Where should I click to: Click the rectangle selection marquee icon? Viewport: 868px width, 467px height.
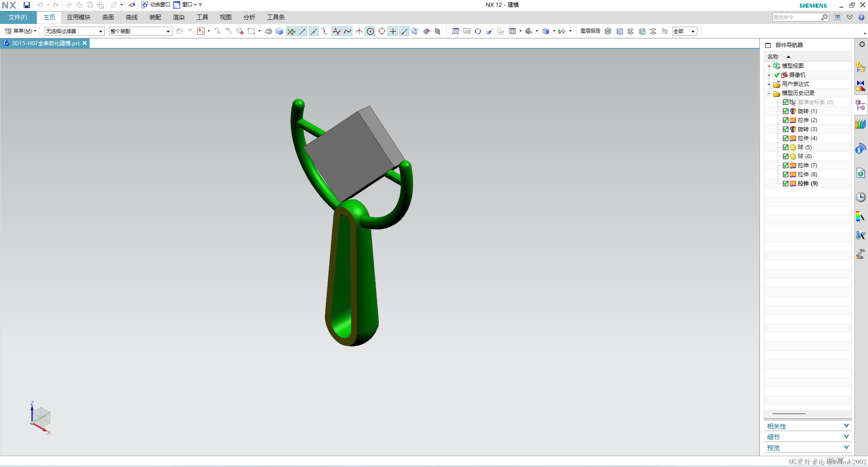pyautogui.click(x=251, y=31)
